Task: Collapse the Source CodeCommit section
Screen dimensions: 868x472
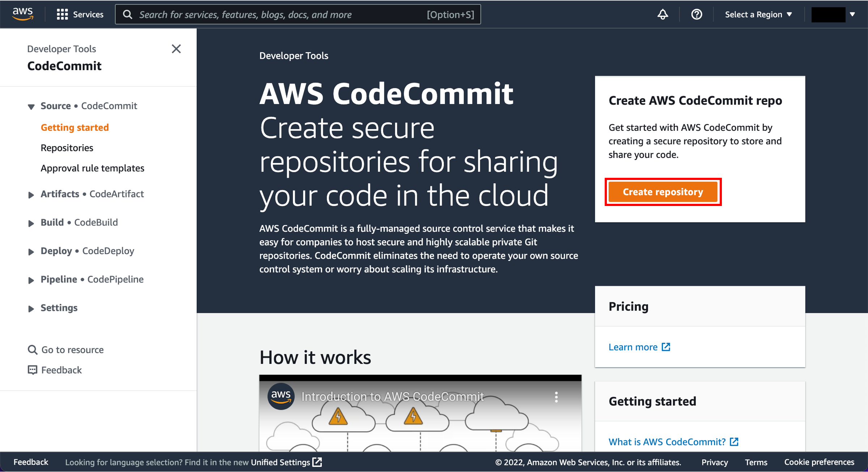Action: pos(31,107)
